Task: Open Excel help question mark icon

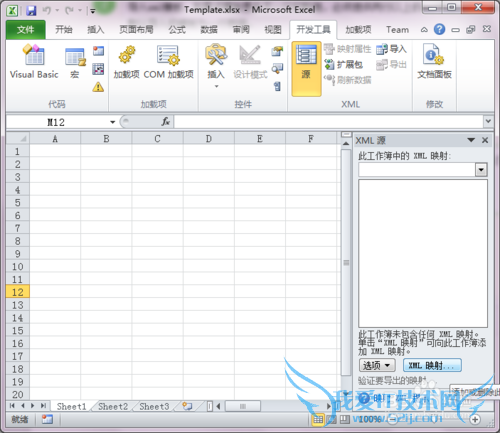Action: pyautogui.click(x=439, y=29)
